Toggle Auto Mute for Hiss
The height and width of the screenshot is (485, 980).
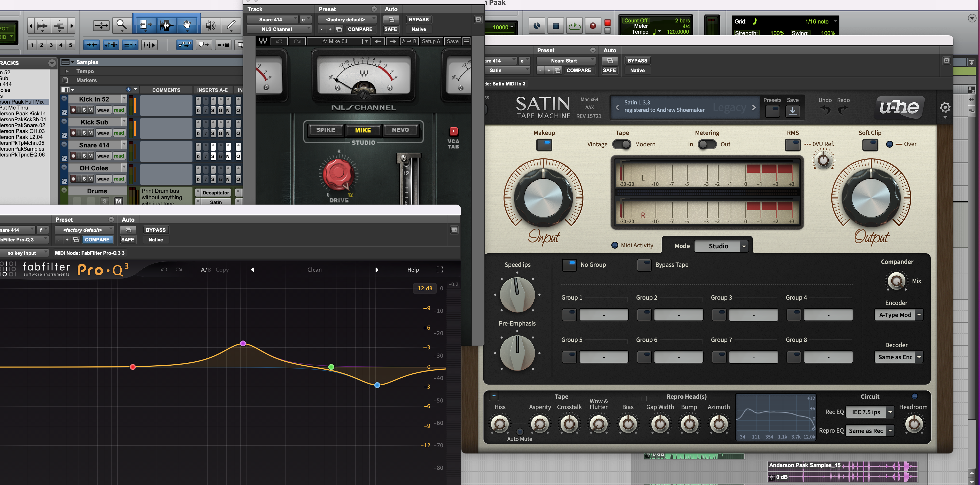click(x=520, y=431)
